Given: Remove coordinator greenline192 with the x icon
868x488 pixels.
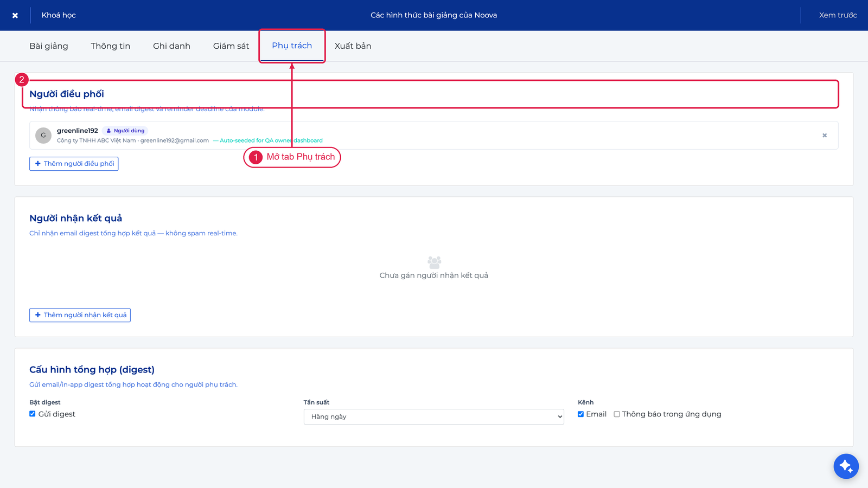Looking at the screenshot, I should point(824,136).
